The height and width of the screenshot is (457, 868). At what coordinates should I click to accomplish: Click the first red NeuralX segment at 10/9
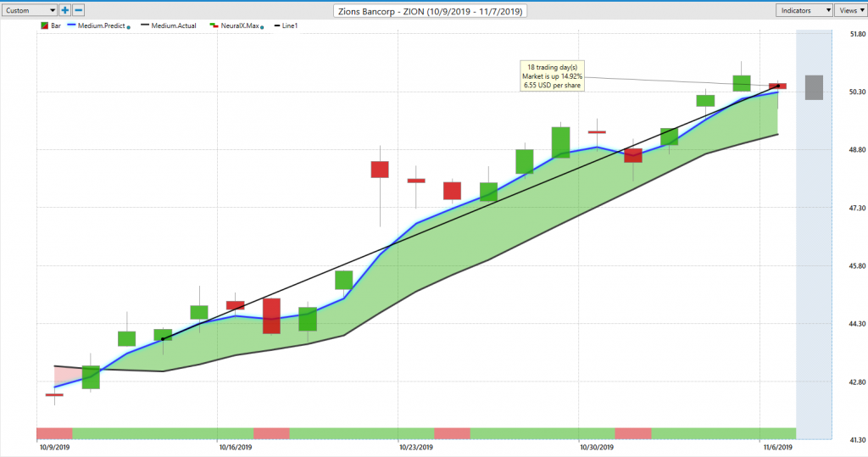point(54,433)
